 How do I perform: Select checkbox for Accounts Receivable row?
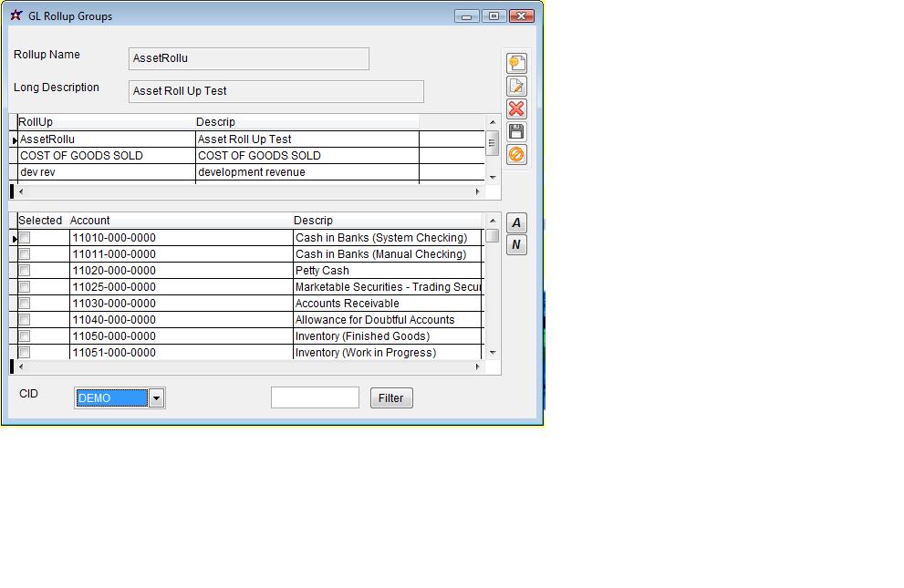(25, 304)
